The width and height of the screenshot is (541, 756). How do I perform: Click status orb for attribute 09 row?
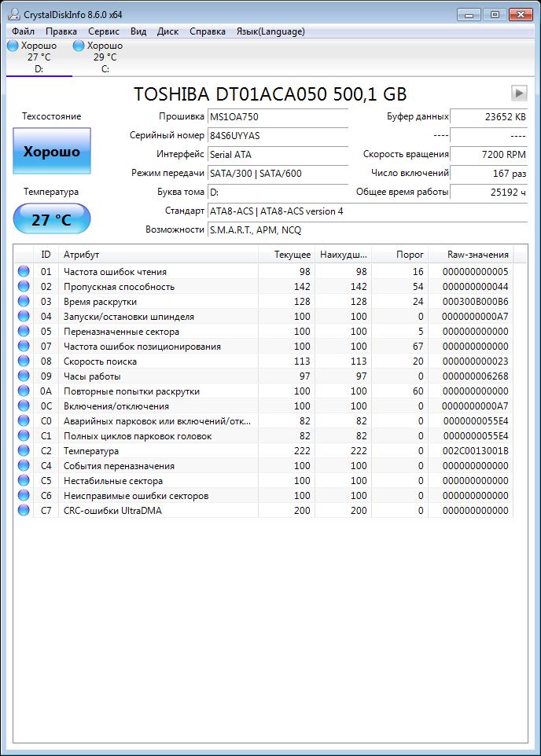(24, 376)
